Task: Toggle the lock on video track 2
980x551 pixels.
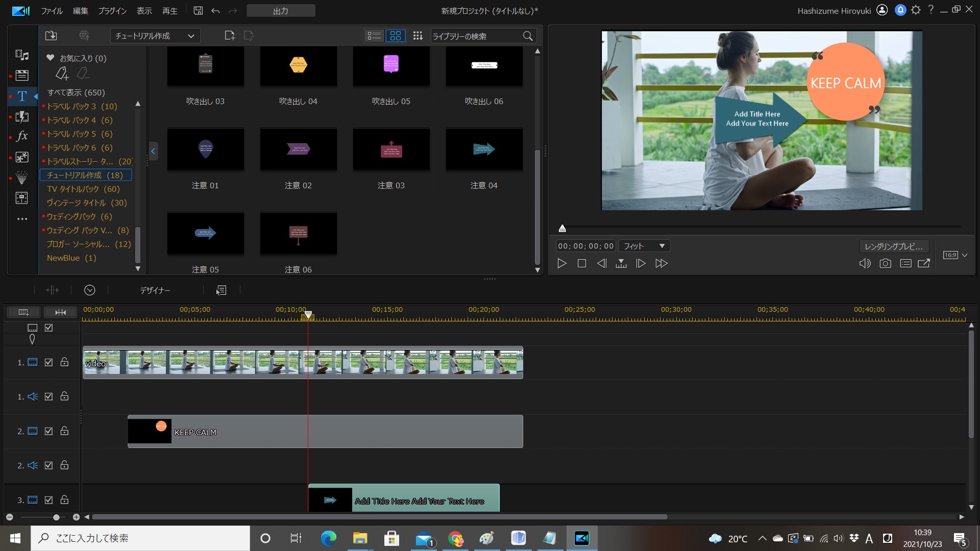Action: click(x=64, y=431)
